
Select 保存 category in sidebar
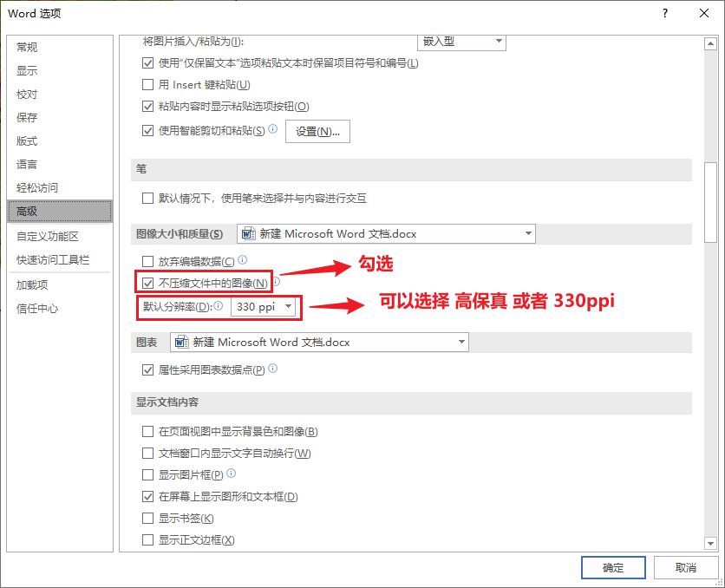tap(60, 117)
